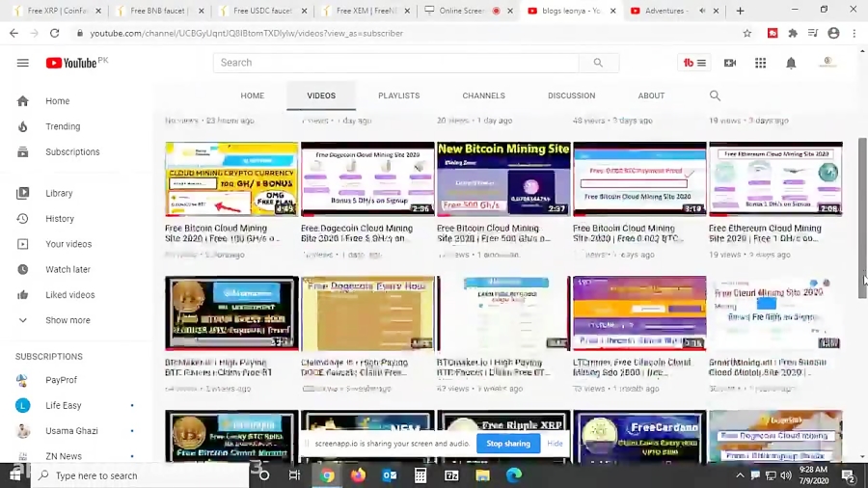868x488 pixels.
Task: Open Chrome profile icon
Action: click(x=833, y=33)
